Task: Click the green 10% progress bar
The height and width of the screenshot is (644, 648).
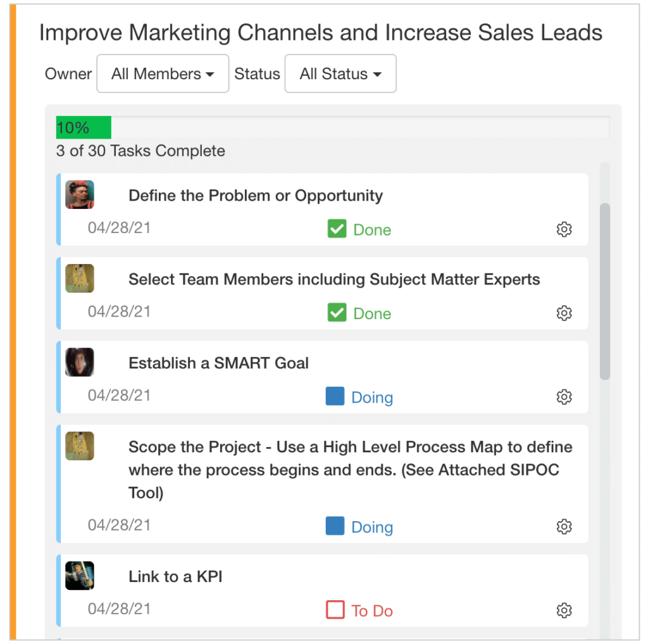Action: [x=84, y=128]
